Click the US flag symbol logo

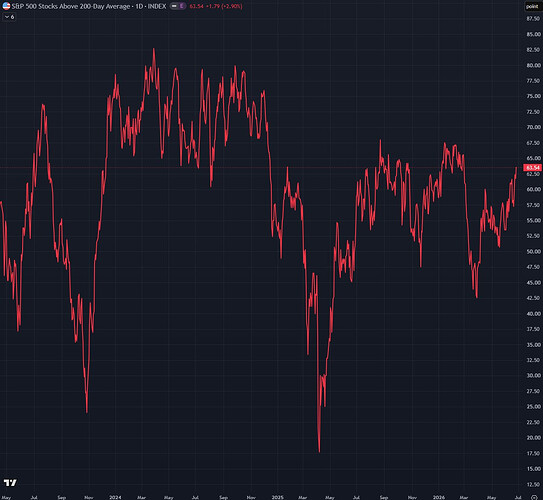6,6
